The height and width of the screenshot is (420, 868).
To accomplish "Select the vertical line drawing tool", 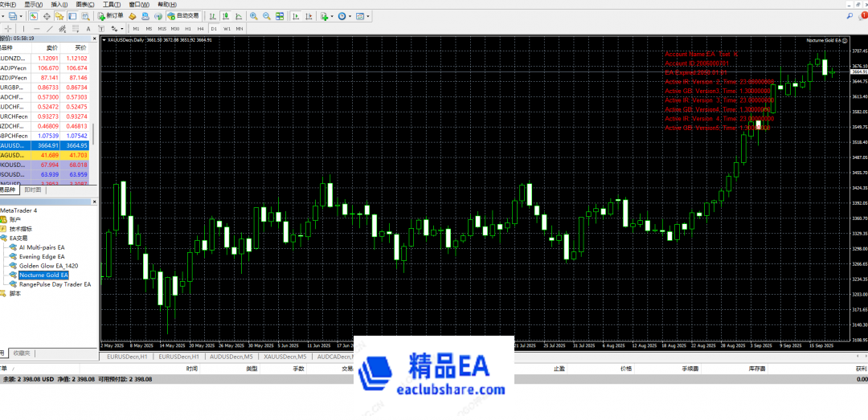I will point(24,28).
